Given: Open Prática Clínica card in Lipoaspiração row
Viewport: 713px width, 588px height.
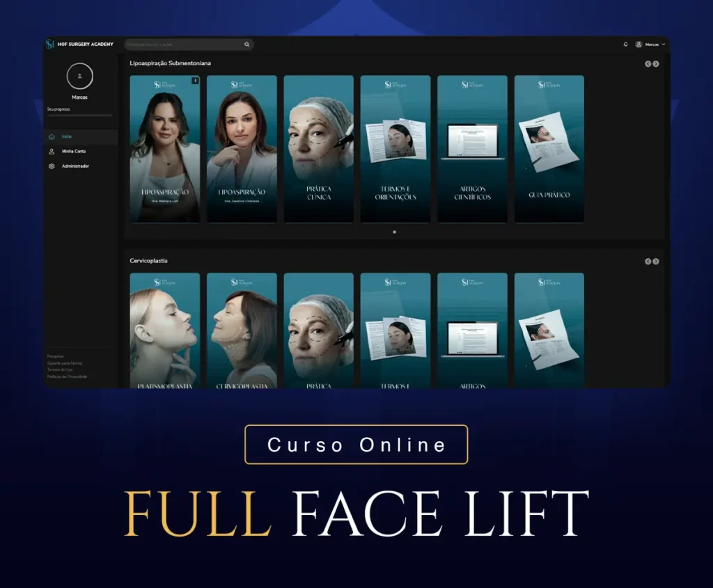Looking at the screenshot, I should [319, 149].
